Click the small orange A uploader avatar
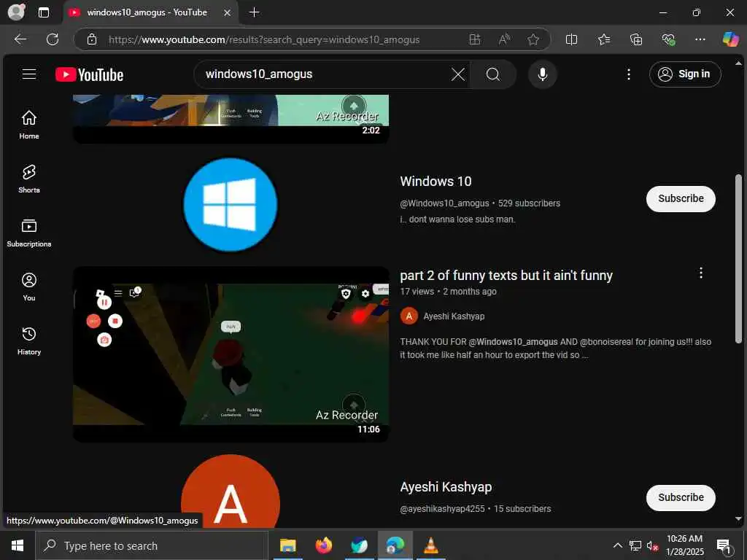Image resolution: width=747 pixels, height=560 pixels. coord(409,316)
